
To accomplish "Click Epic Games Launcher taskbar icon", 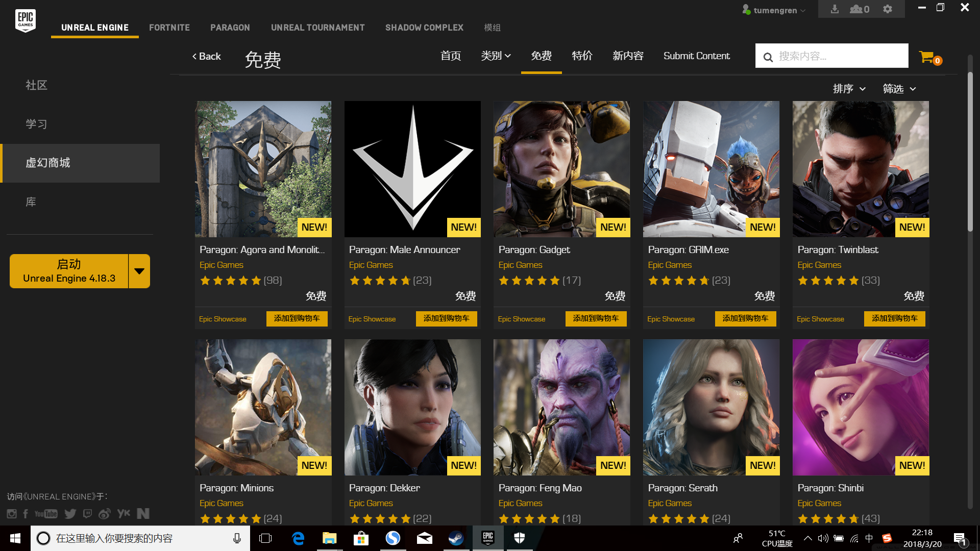I will [x=488, y=538].
